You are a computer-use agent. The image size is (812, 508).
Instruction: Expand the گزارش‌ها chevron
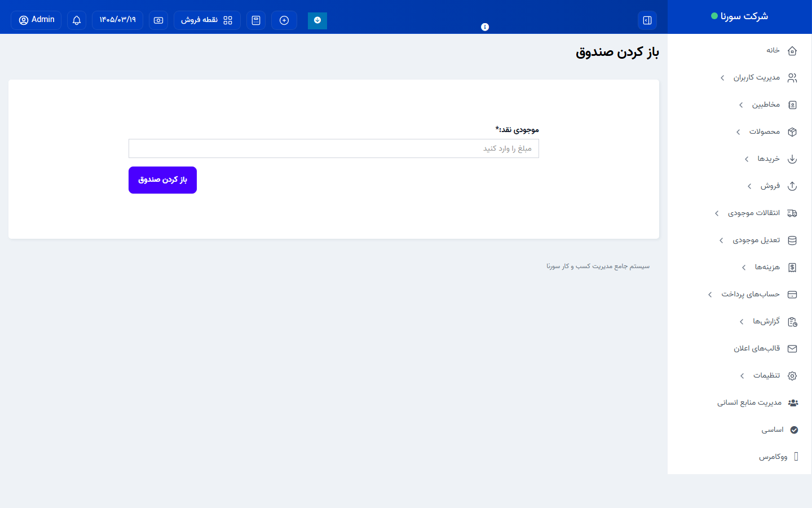point(742,322)
